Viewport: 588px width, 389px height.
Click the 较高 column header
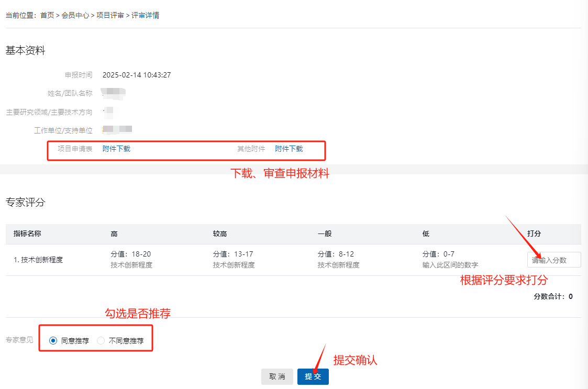(219, 234)
